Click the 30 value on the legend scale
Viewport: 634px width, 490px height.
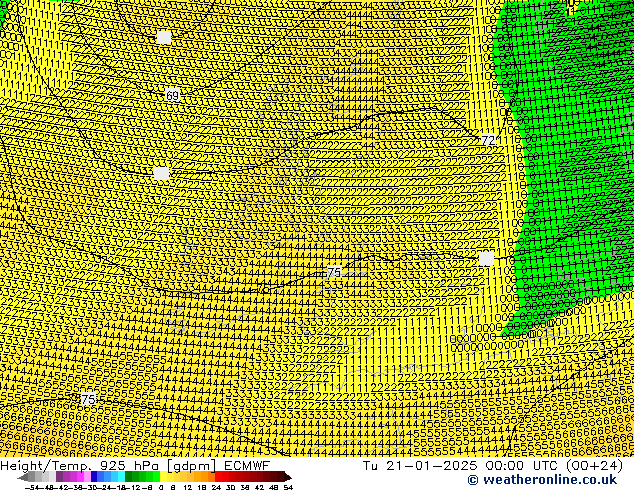click(x=230, y=488)
